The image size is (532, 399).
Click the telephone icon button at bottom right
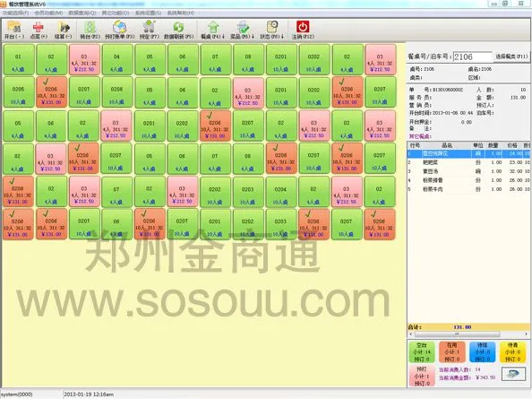tap(513, 374)
